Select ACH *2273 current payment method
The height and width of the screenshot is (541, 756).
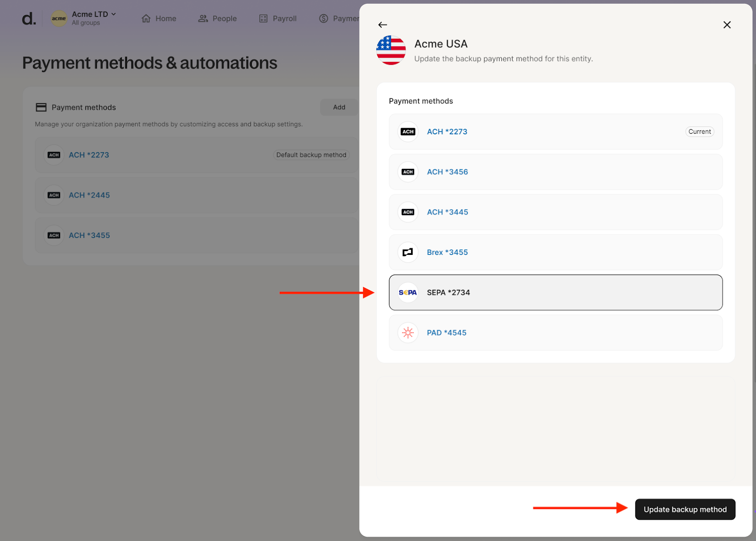(555, 132)
